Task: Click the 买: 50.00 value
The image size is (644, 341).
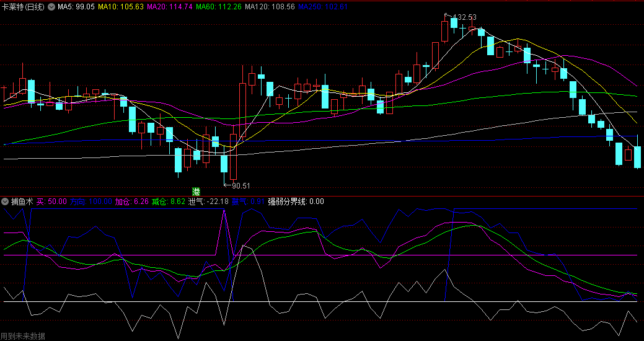Action: click(x=51, y=201)
